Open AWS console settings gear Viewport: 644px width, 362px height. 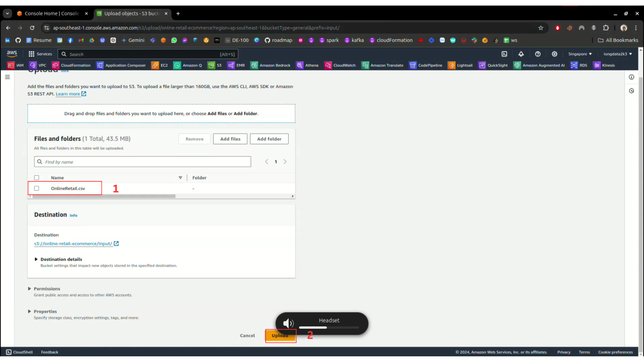coord(554,54)
